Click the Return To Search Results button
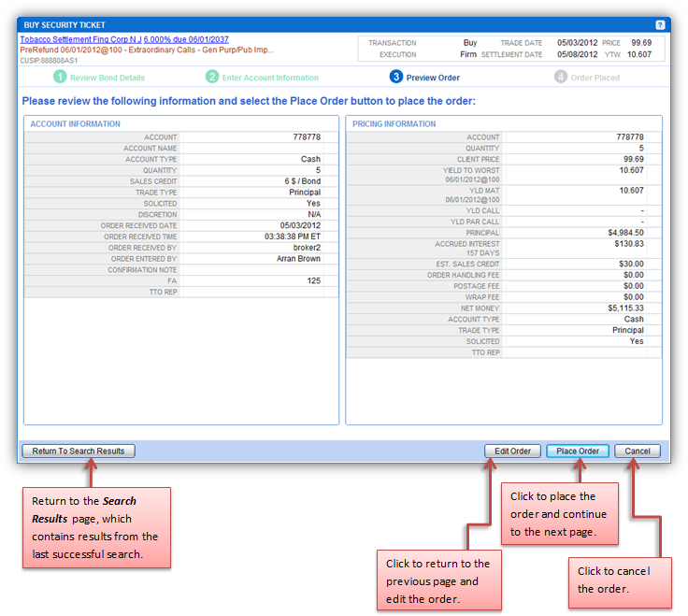Screen dimensions: 688x616 pos(79,451)
